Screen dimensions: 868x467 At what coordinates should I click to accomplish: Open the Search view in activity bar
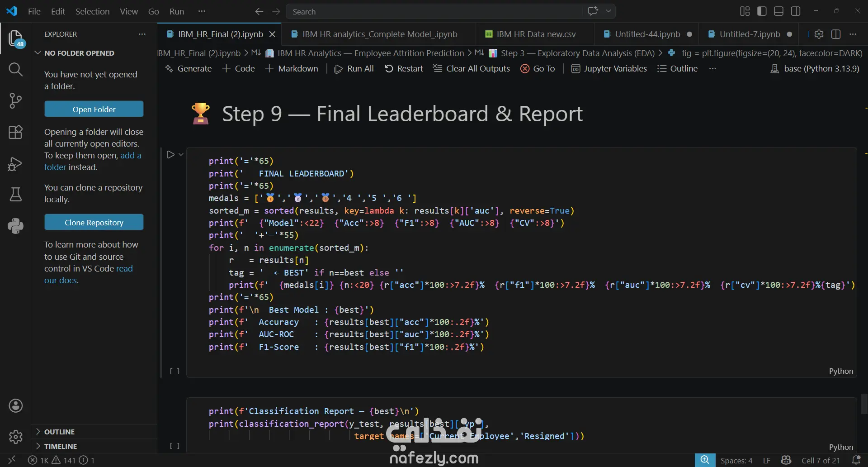coord(15,70)
